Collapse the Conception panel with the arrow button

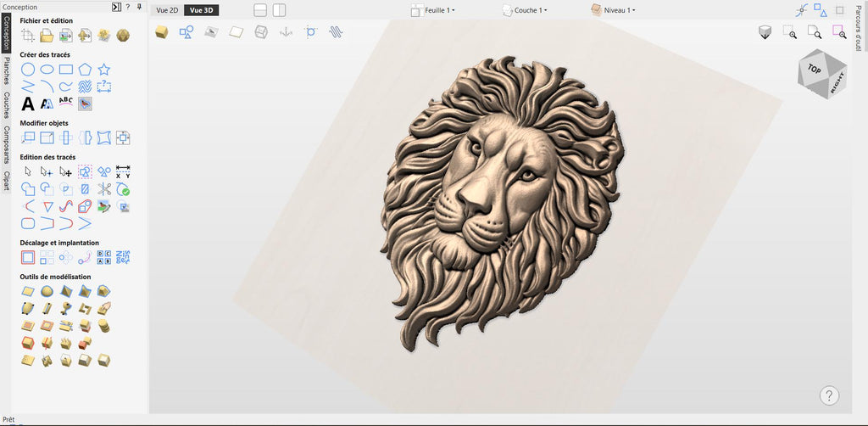point(116,7)
